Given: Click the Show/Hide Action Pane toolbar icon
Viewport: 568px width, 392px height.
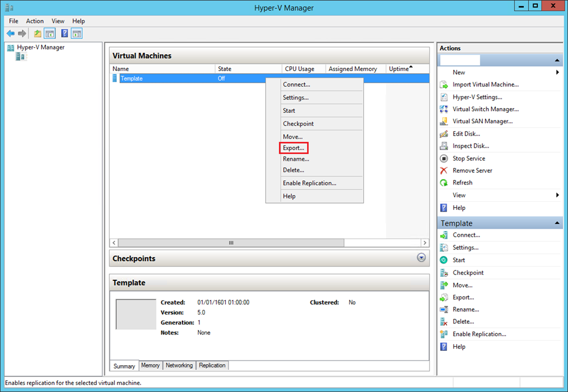Looking at the screenshot, I should tap(77, 34).
